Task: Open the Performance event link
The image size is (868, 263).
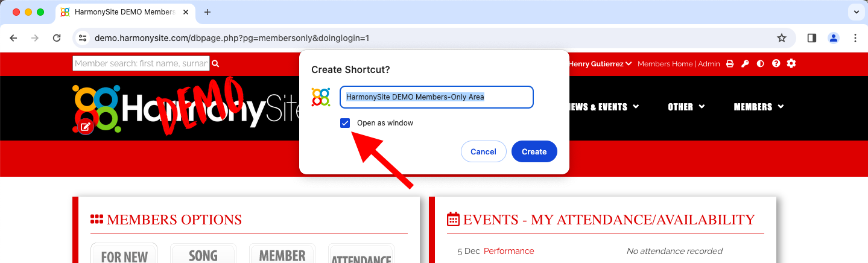Action: [x=508, y=251]
